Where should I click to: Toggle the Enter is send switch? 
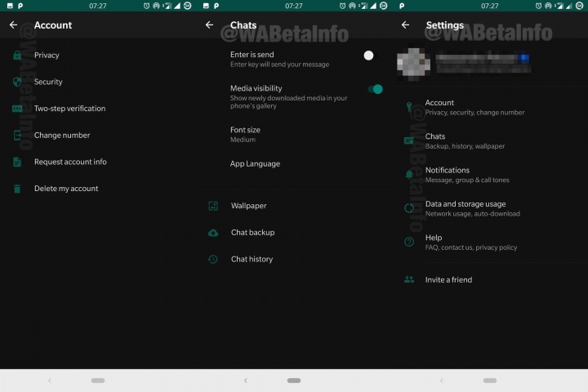pyautogui.click(x=369, y=56)
